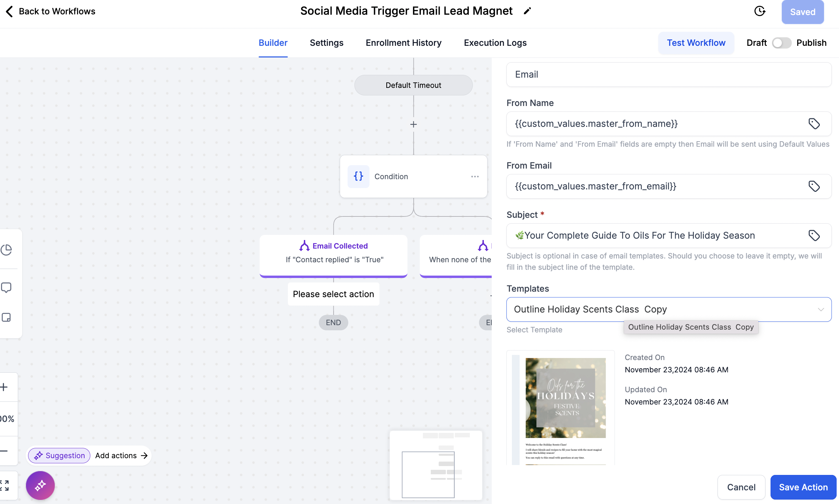Click the purple AI sparkle floating button
The image size is (839, 504).
pyautogui.click(x=40, y=485)
